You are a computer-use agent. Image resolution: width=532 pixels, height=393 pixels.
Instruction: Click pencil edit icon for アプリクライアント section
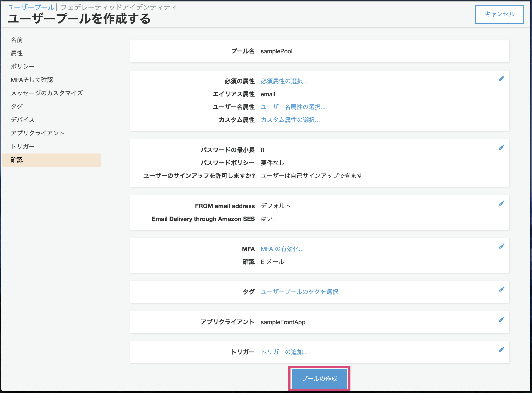[x=501, y=319]
